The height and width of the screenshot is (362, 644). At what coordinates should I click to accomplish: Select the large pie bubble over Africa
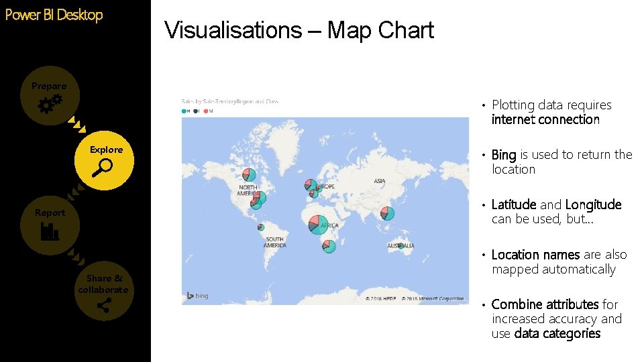click(x=318, y=225)
